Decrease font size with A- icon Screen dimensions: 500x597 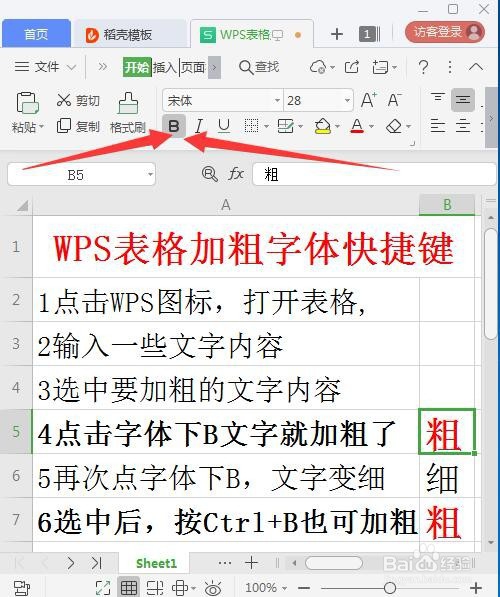coord(395,100)
